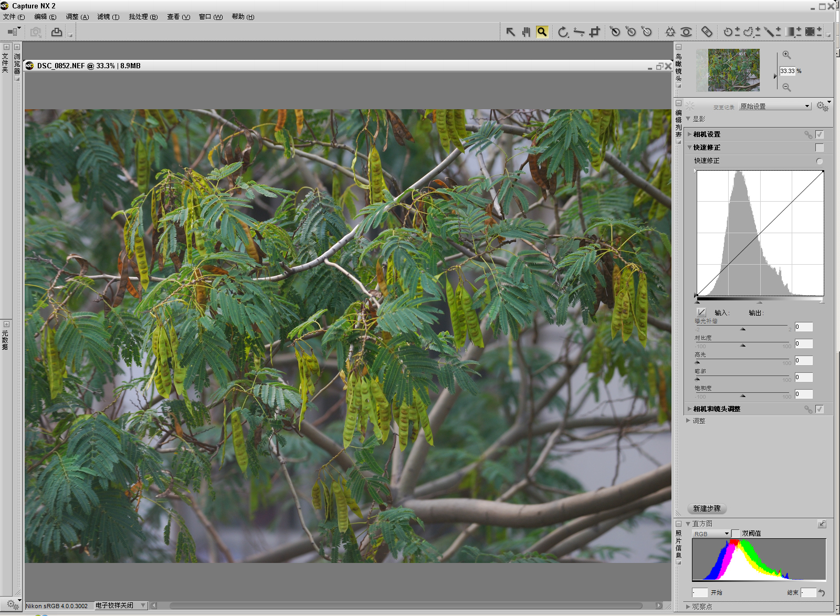Click the print icon in the toolbar
The width and height of the screenshot is (840, 616).
[x=57, y=32]
